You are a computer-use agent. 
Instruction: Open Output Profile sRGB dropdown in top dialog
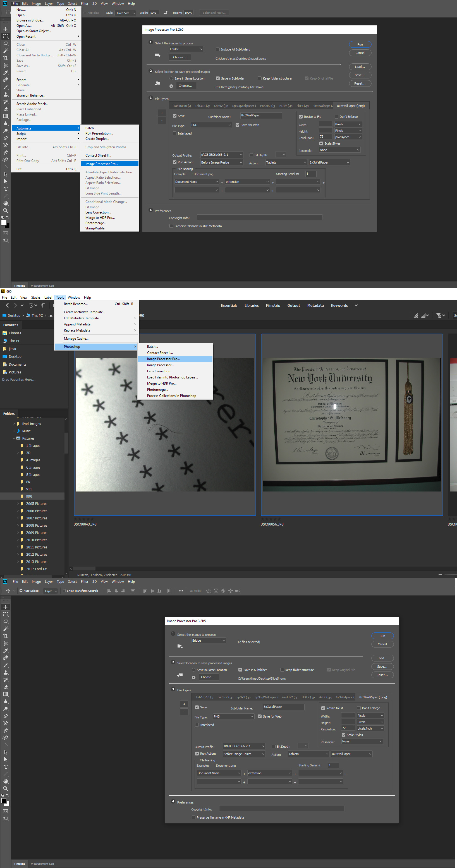(x=222, y=155)
